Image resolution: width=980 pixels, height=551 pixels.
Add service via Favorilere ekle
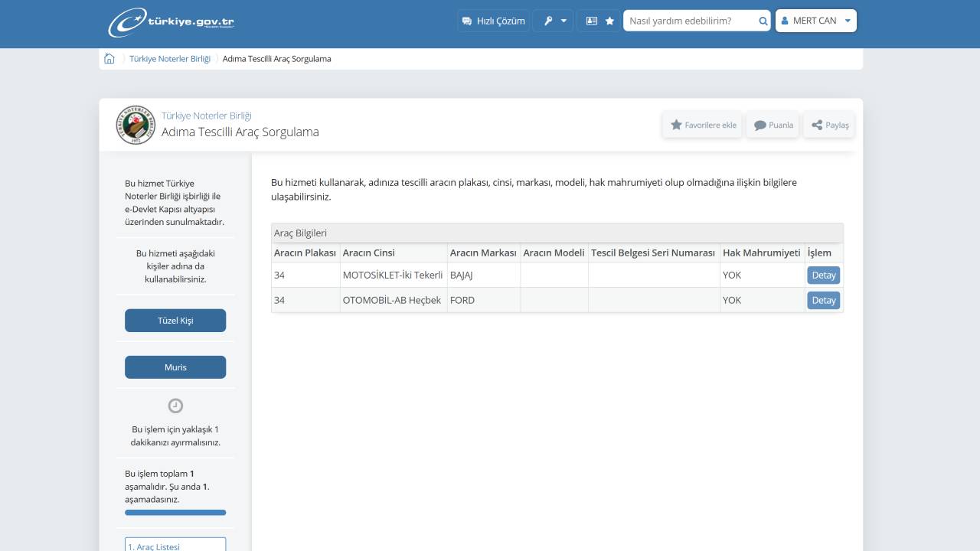coord(703,125)
